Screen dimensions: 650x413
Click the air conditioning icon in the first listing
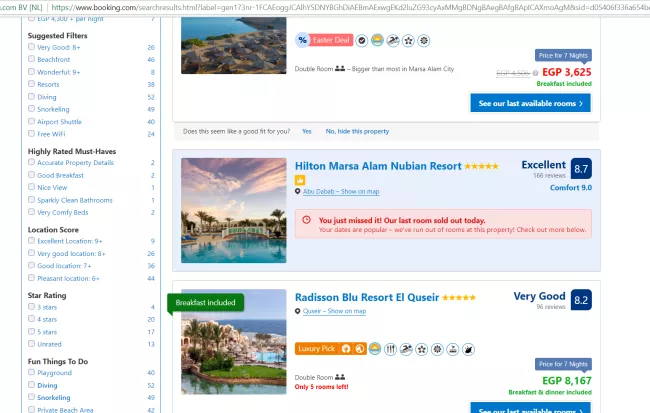click(x=424, y=41)
